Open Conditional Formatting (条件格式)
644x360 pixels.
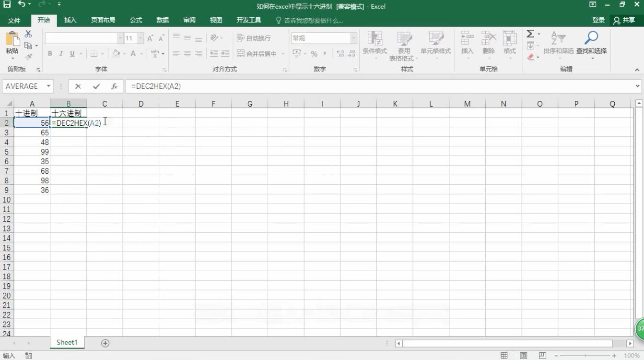pyautogui.click(x=375, y=46)
